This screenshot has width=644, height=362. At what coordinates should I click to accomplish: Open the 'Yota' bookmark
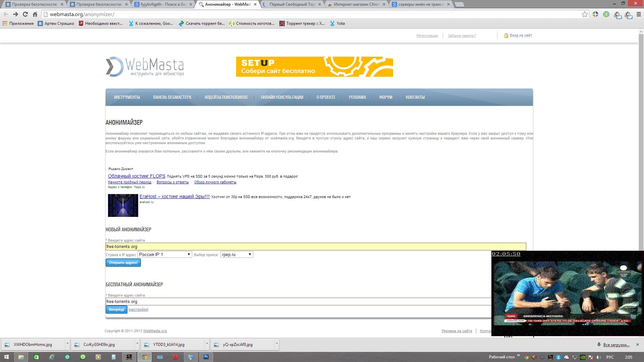[337, 23]
